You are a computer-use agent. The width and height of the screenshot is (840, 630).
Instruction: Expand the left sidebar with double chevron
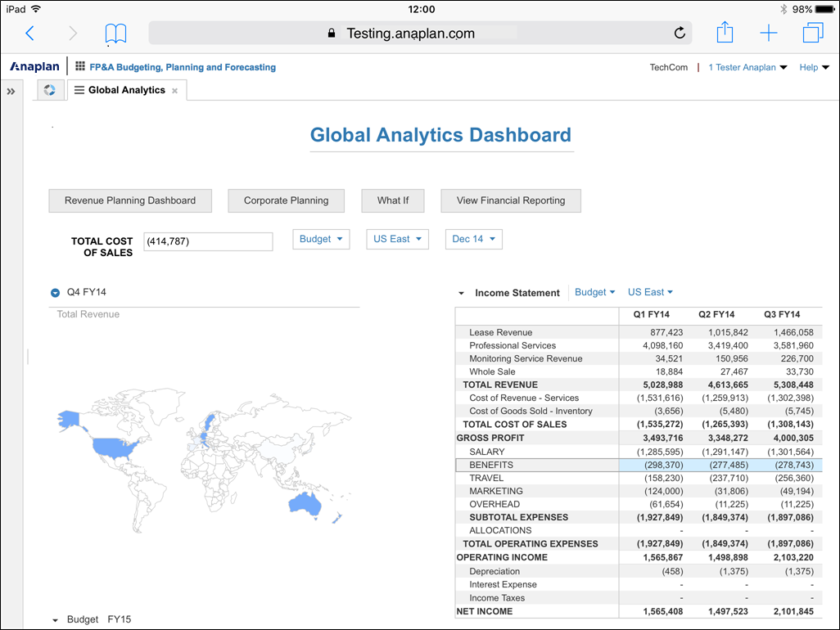(x=11, y=92)
